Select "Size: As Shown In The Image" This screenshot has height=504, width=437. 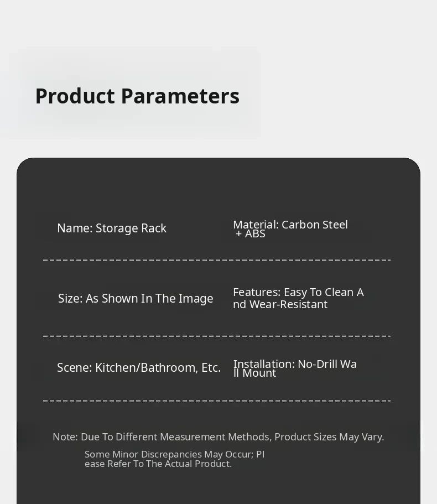click(x=136, y=299)
